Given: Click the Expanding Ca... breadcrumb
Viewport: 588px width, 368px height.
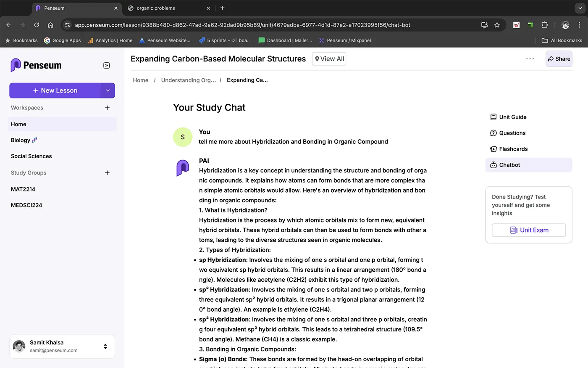Looking at the screenshot, I should (x=247, y=80).
